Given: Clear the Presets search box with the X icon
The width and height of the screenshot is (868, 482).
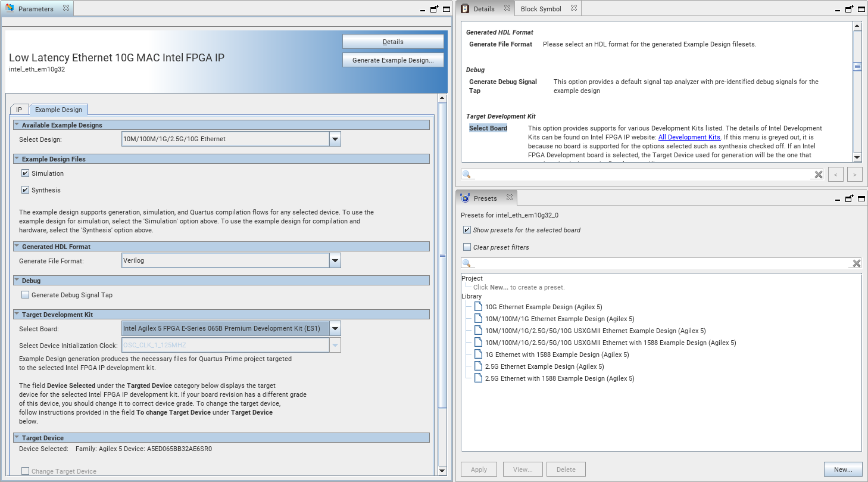Looking at the screenshot, I should (x=857, y=263).
